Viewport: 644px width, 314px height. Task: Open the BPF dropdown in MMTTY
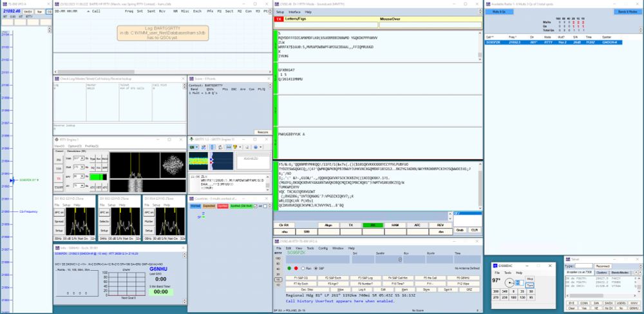click(x=82, y=176)
